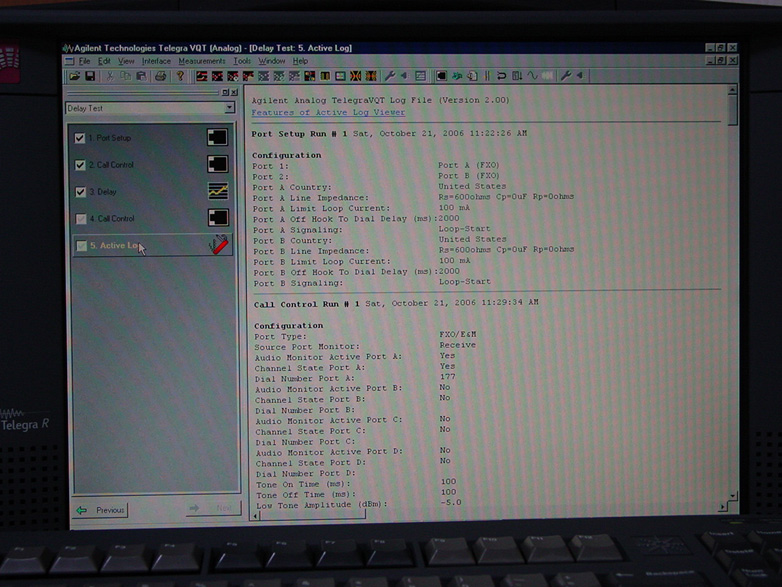Click the 'Tone On Time (ms):' log line
This screenshot has height=587, width=782.
[x=303, y=484]
